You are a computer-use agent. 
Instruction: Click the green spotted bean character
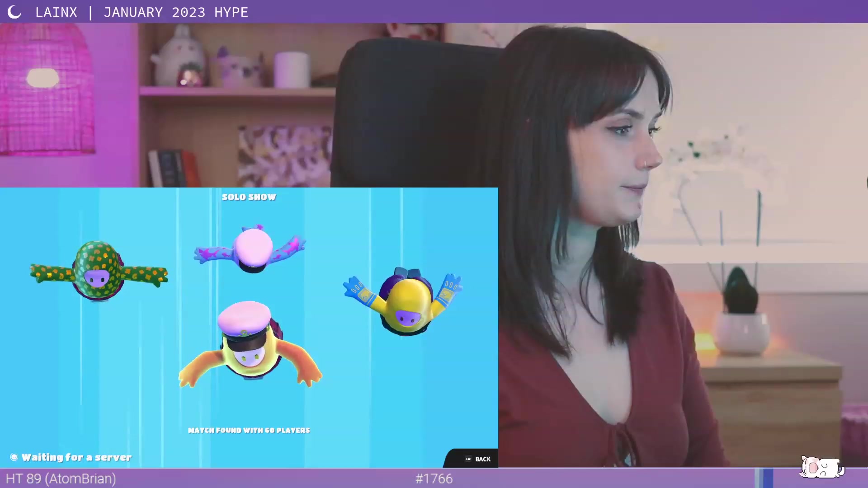pyautogui.click(x=99, y=271)
